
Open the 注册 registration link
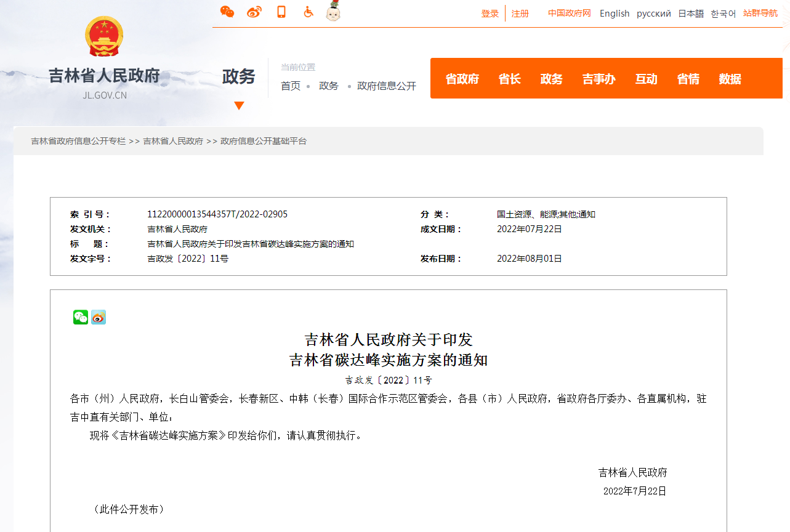(520, 13)
